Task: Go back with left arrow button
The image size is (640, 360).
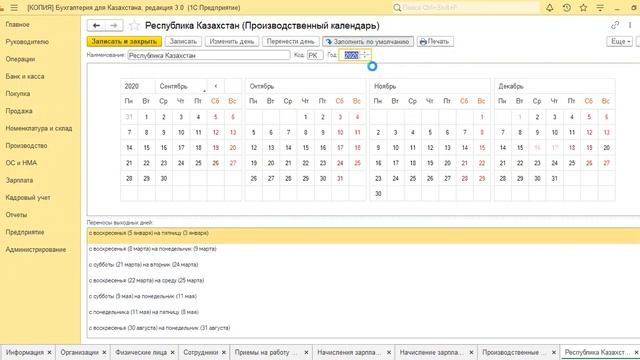Action: point(96,25)
